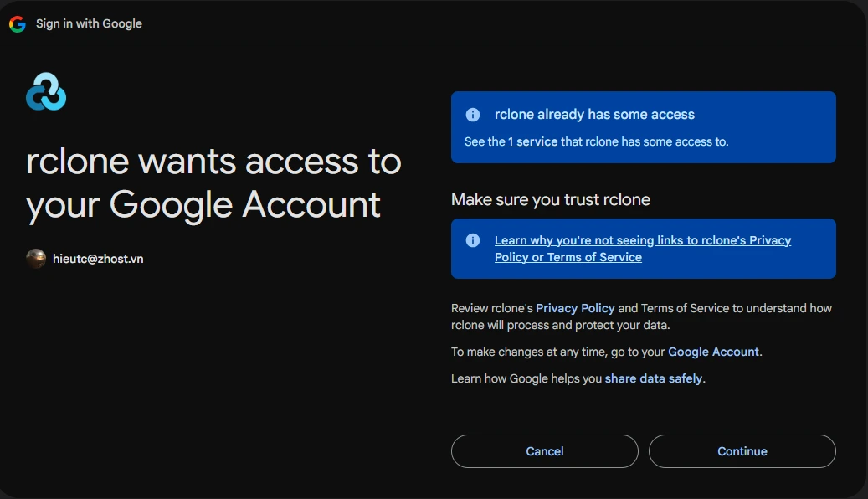Click info icon beside 'rclone already has some access'
Image resolution: width=868 pixels, height=499 pixels.
(x=473, y=115)
